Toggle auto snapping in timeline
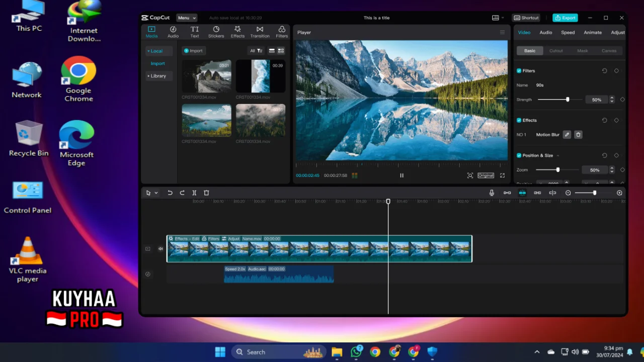 point(522,193)
